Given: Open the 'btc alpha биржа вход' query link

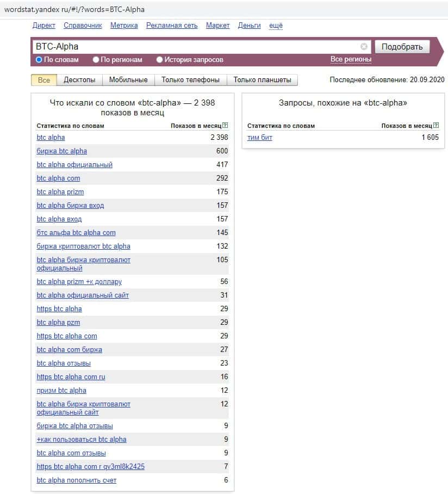Looking at the screenshot, I should (70, 206).
